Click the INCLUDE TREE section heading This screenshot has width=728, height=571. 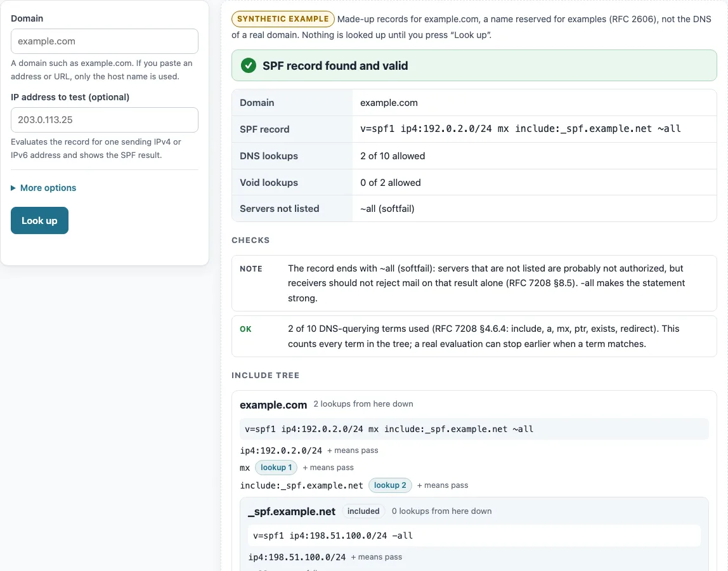[266, 376]
